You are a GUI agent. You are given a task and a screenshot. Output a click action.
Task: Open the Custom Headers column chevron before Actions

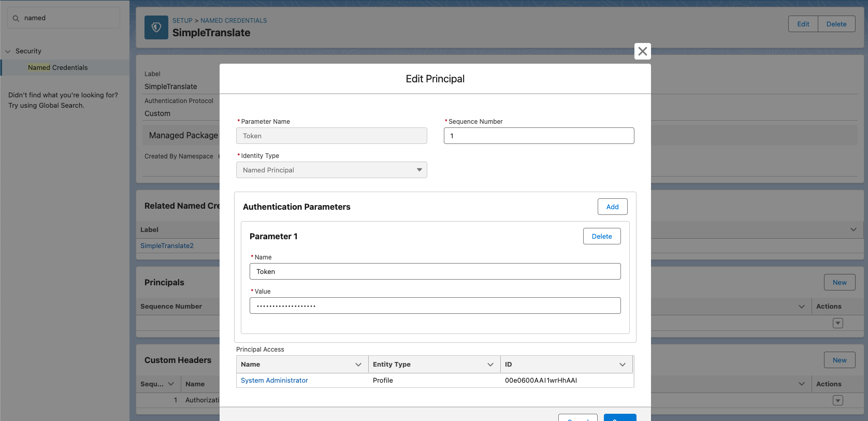[x=802, y=384]
